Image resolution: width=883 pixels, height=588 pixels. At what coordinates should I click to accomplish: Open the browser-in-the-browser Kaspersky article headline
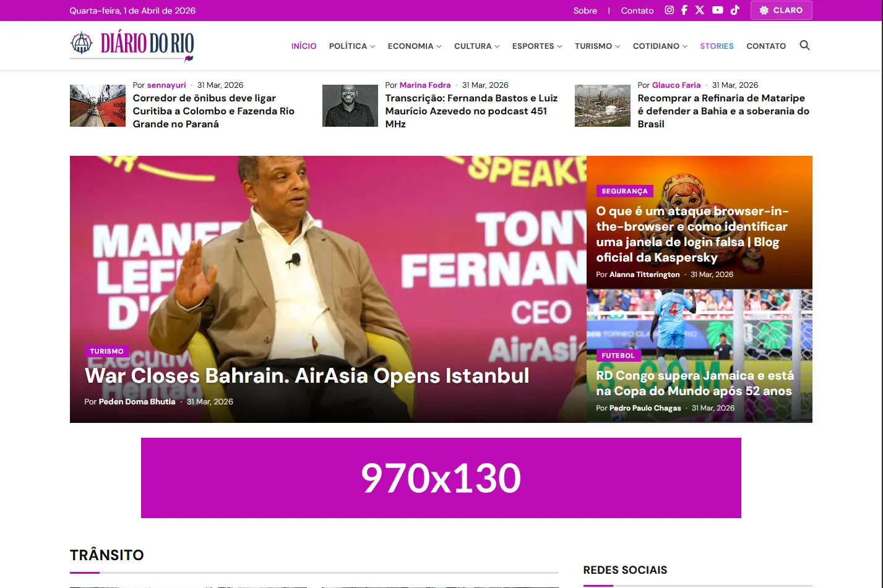[x=692, y=234]
